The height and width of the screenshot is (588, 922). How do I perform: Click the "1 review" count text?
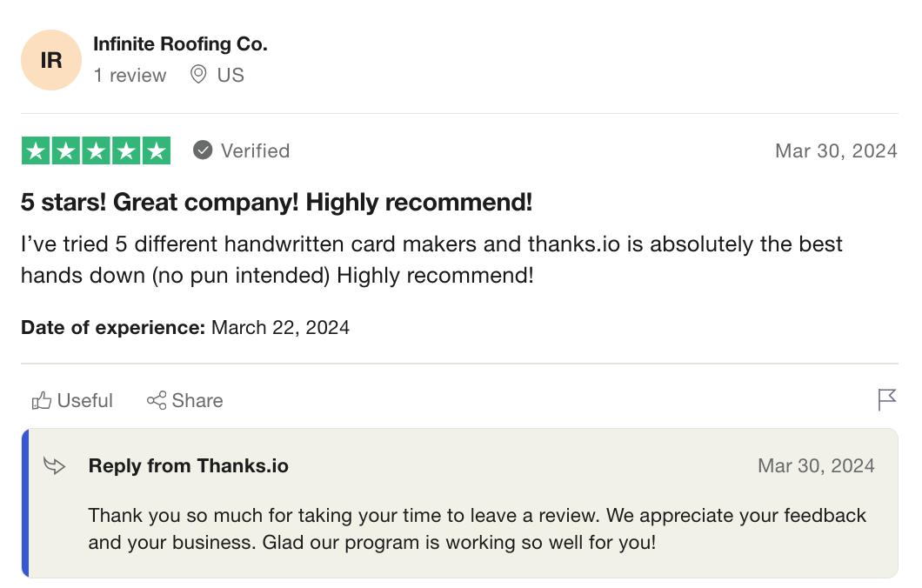coord(130,76)
